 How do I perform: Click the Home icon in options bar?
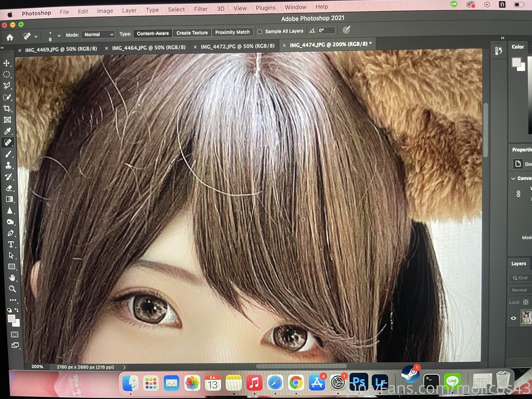[10, 38]
